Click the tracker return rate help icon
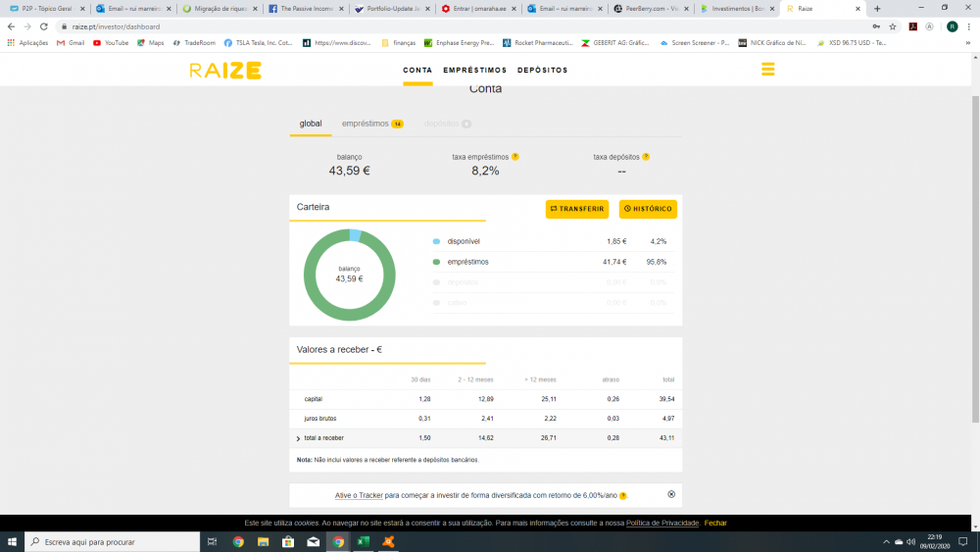Image resolution: width=980 pixels, height=552 pixels. (623, 496)
